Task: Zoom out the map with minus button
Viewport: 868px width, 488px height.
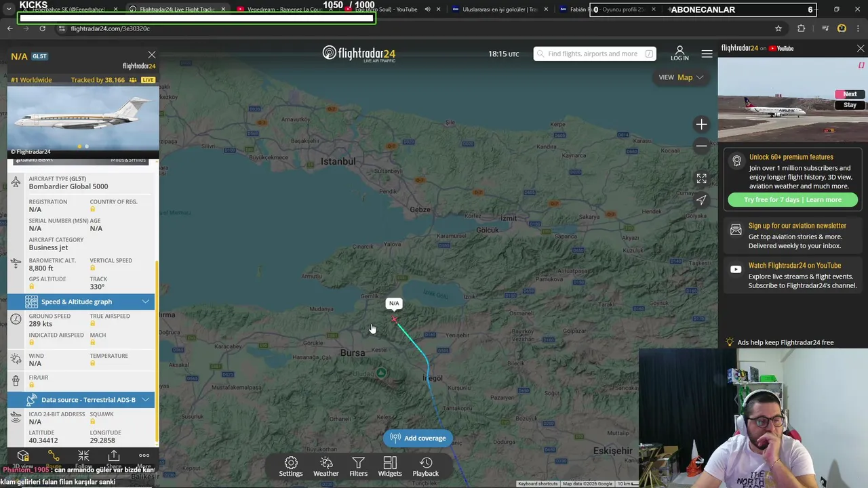Action: (x=701, y=146)
